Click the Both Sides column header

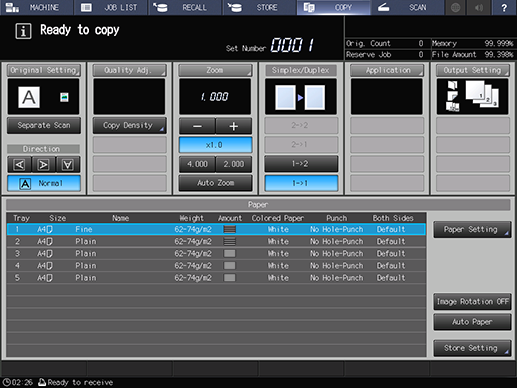[393, 218]
